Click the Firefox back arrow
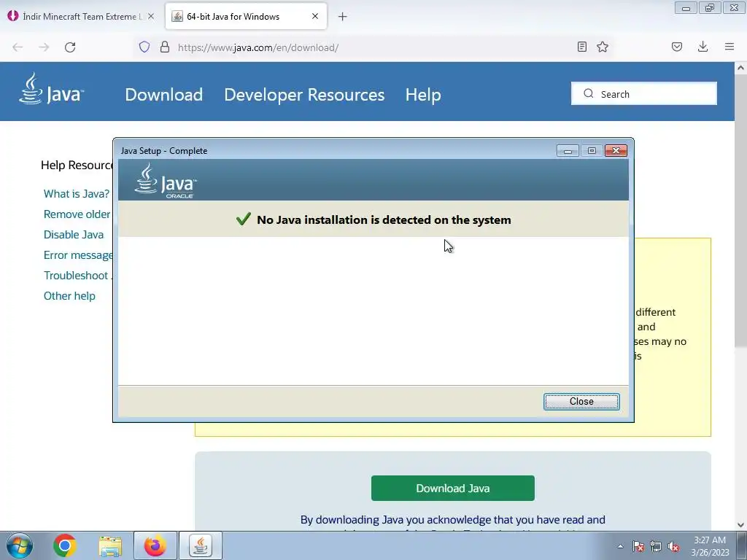 pyautogui.click(x=18, y=47)
